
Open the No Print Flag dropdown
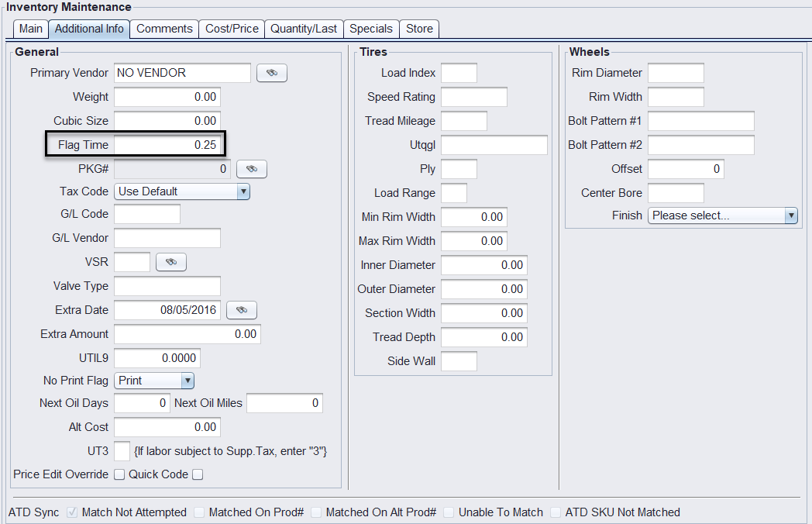(153, 381)
